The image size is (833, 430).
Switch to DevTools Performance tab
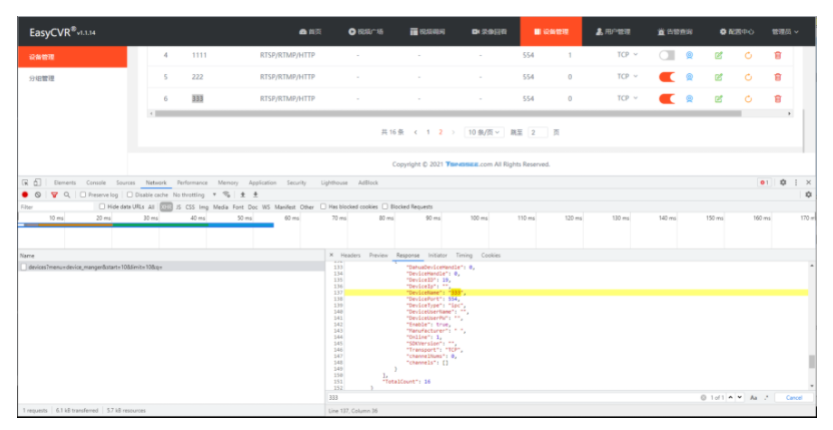[x=192, y=182]
